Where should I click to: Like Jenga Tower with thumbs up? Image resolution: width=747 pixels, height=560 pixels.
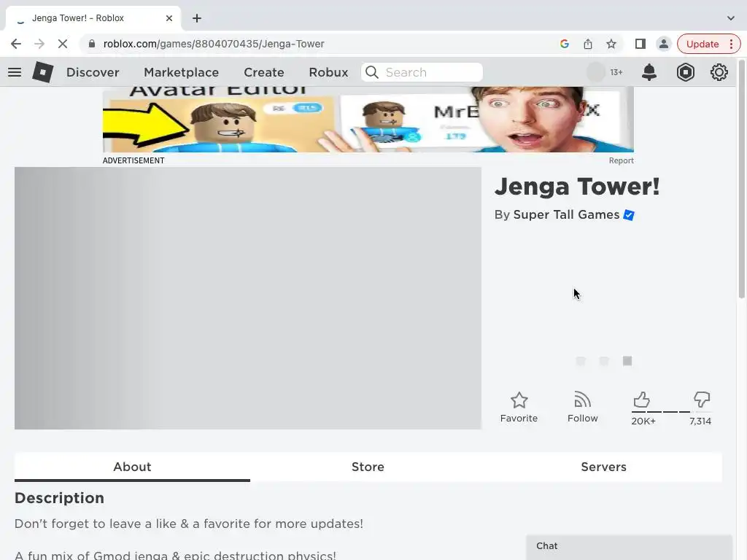pyautogui.click(x=642, y=400)
